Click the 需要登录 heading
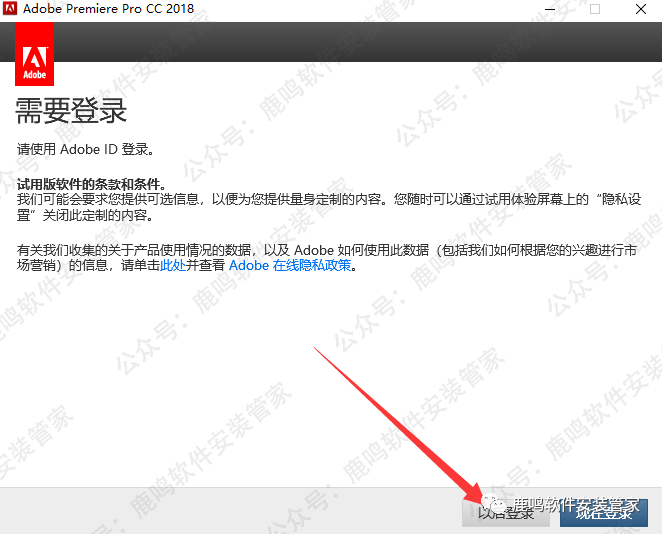This screenshot has height=534, width=662. (x=71, y=111)
